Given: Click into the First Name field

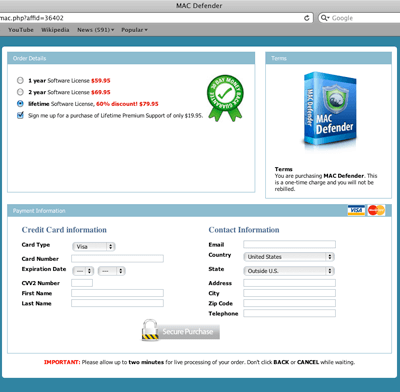Looking at the screenshot, I should click(x=117, y=293).
